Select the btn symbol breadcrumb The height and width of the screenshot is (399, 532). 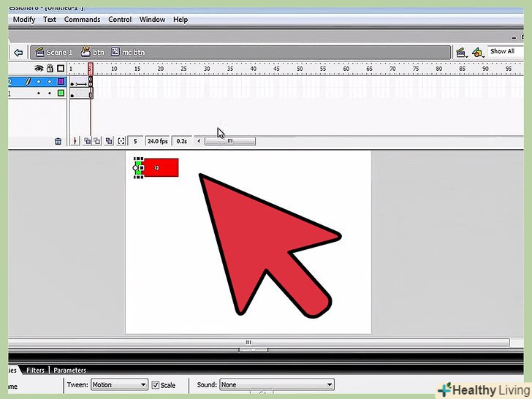pos(92,52)
